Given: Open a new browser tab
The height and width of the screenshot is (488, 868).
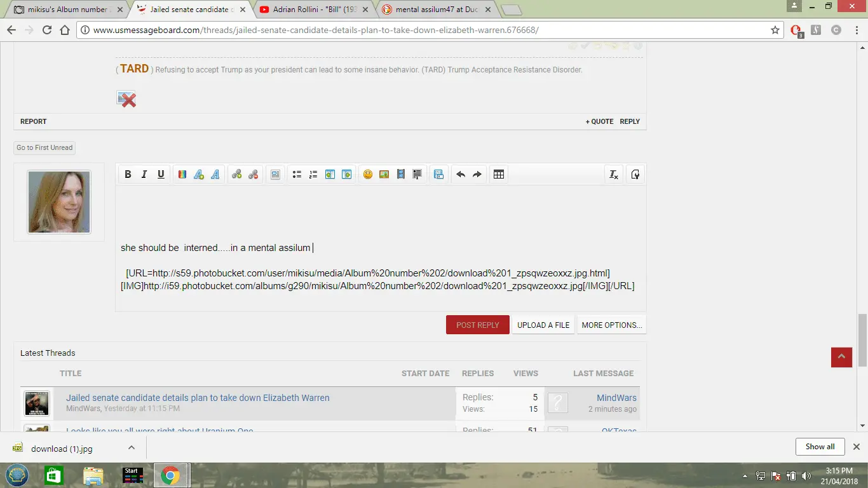Looking at the screenshot, I should click(511, 10).
